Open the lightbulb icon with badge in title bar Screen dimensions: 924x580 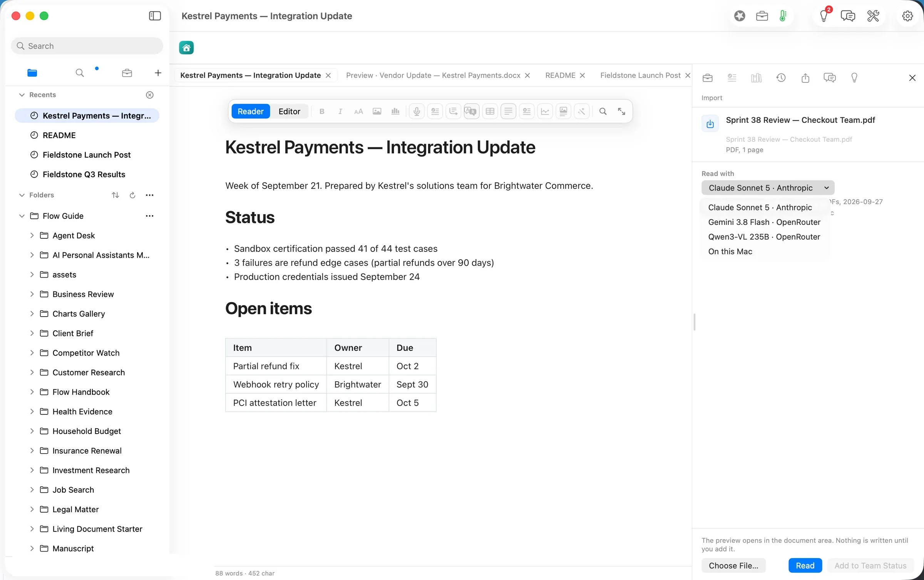point(825,15)
